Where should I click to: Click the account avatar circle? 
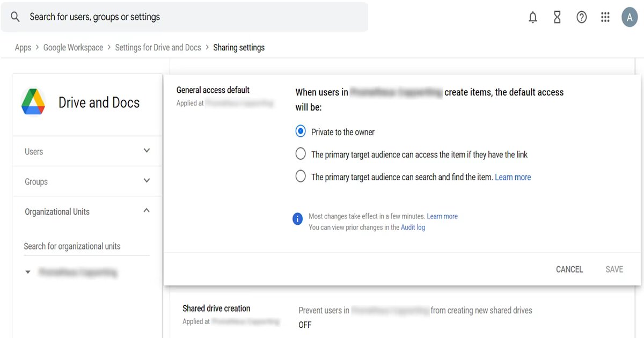pyautogui.click(x=630, y=17)
